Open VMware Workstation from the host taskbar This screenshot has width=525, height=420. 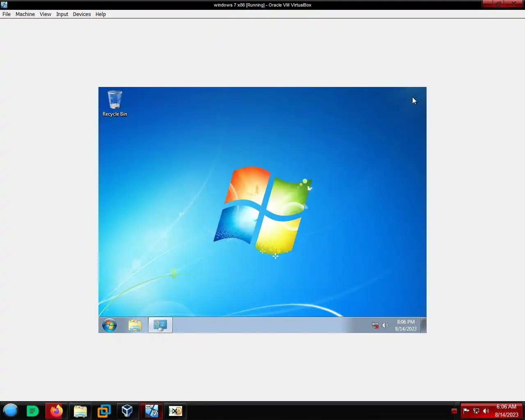pos(104,411)
